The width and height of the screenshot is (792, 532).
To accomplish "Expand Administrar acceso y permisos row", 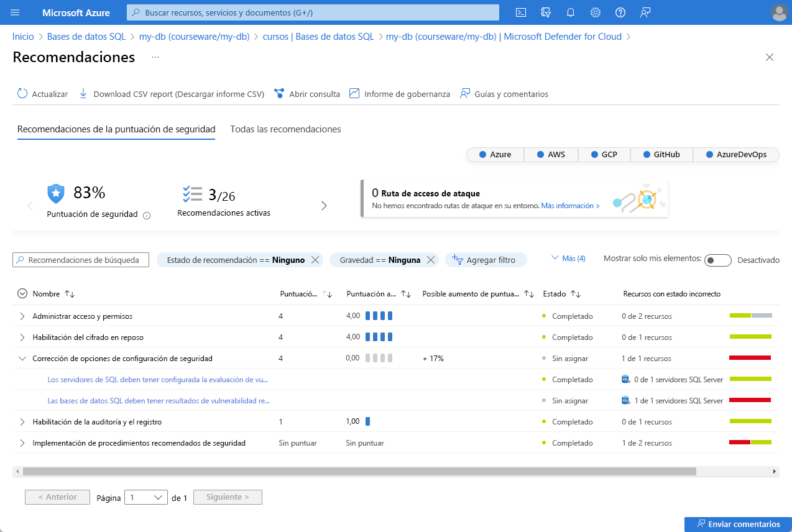I will click(x=22, y=316).
